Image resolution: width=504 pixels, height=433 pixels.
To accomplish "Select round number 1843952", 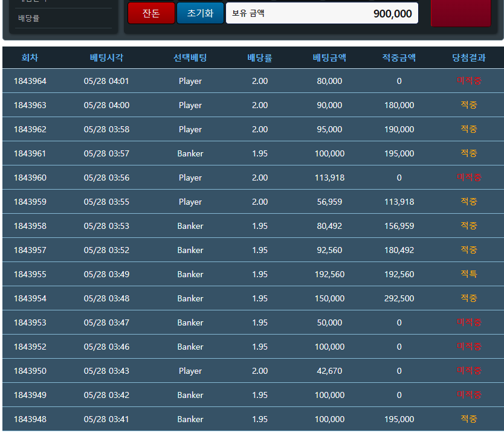I will 30,347.
